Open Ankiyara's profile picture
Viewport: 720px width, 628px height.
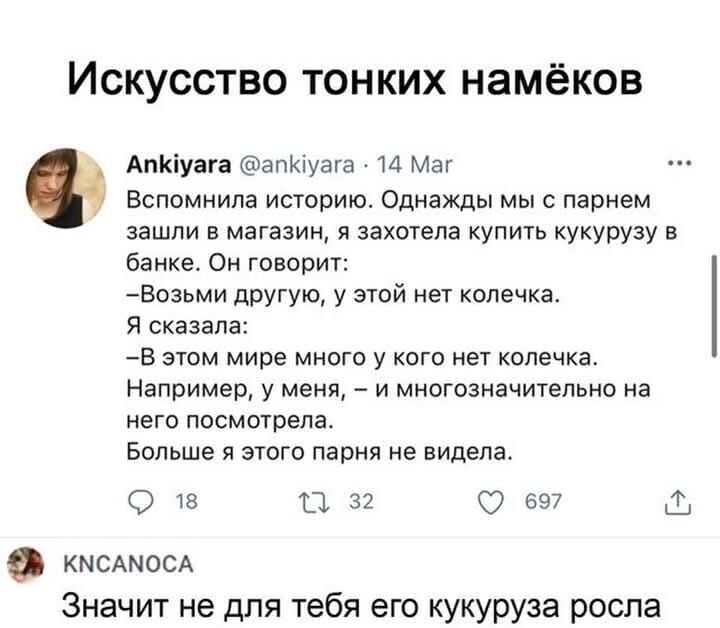click(69, 187)
